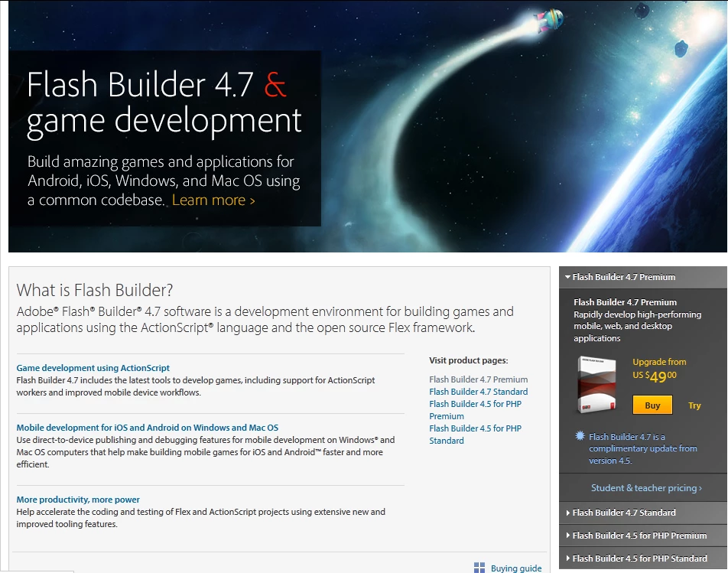Visit Flash Builder 4.5 for PHP Standard page
Image resolution: width=728 pixels, height=573 pixels.
[475, 435]
